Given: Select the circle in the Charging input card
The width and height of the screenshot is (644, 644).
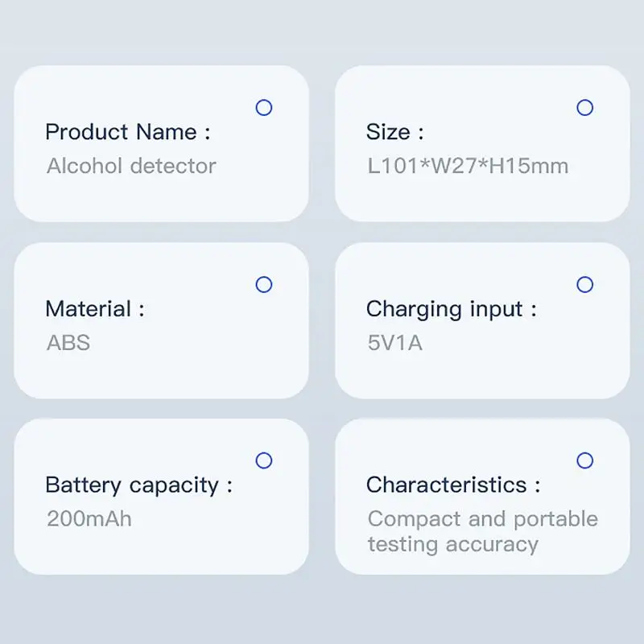Looking at the screenshot, I should click(x=585, y=284).
